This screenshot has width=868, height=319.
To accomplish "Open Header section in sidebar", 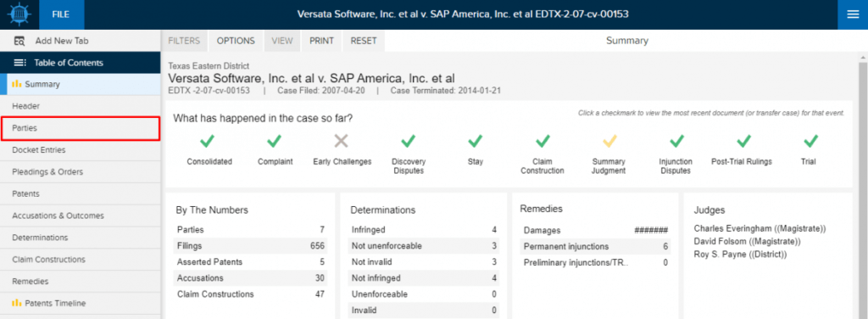I will (x=81, y=106).
